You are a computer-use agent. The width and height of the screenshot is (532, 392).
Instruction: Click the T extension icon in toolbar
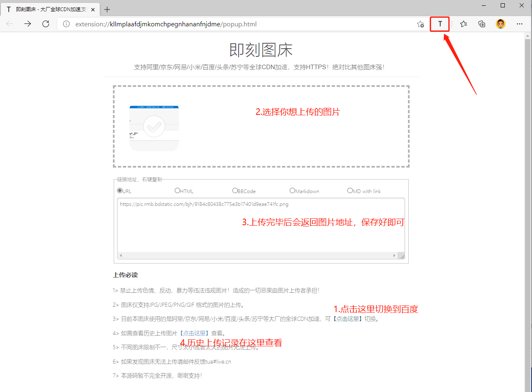click(440, 24)
